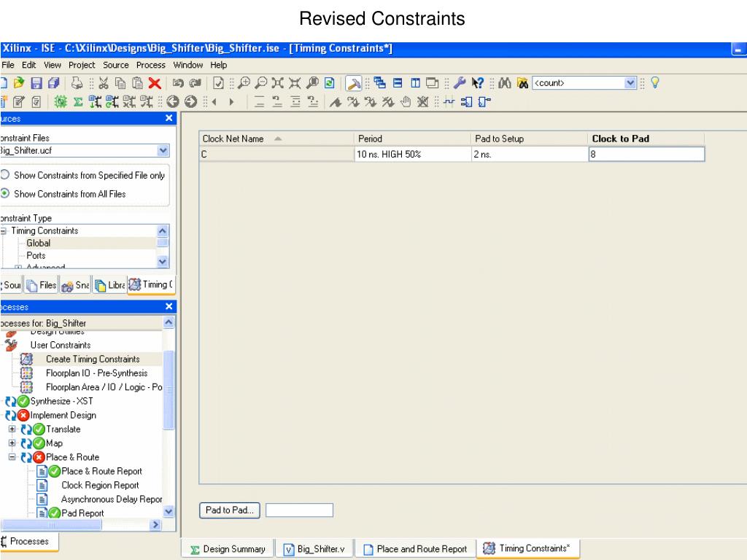Click the Copy icon in the toolbar

coord(120,83)
